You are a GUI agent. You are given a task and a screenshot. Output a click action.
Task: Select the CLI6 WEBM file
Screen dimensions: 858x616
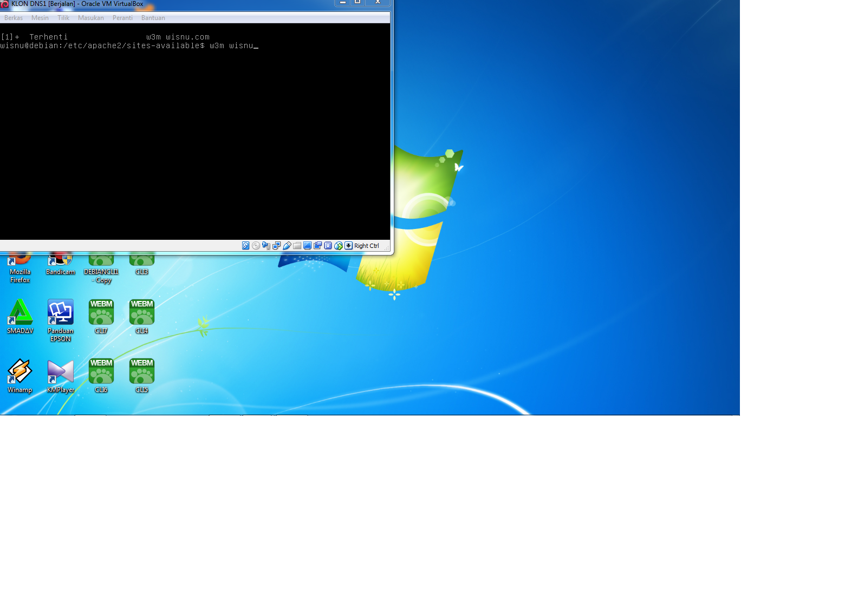click(101, 376)
